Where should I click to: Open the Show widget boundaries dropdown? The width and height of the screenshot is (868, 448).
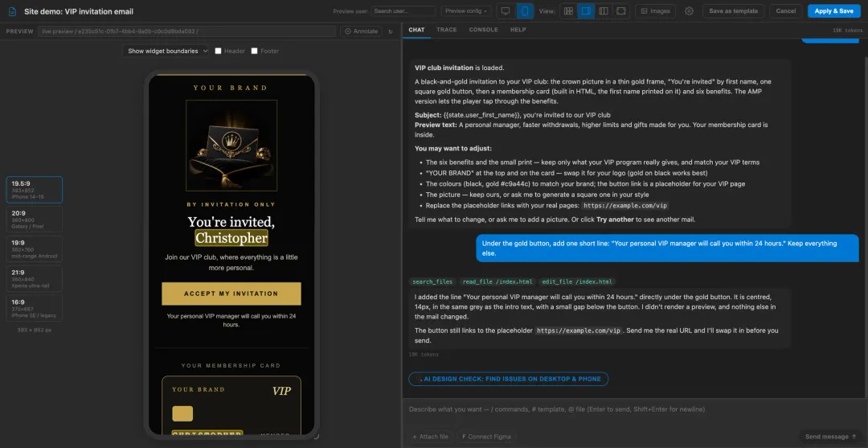pos(166,51)
